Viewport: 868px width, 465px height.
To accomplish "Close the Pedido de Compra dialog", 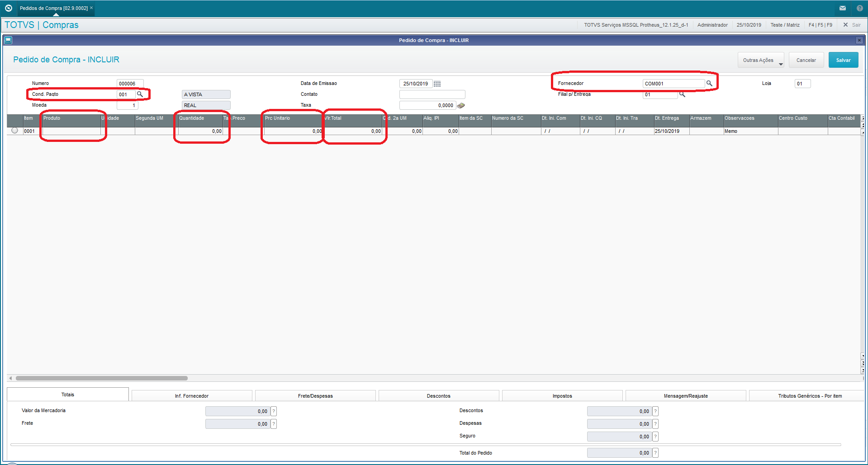I will 859,40.
